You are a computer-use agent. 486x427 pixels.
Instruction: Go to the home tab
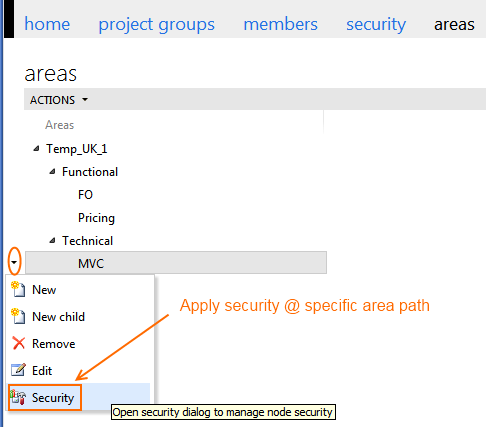pyautogui.click(x=47, y=24)
